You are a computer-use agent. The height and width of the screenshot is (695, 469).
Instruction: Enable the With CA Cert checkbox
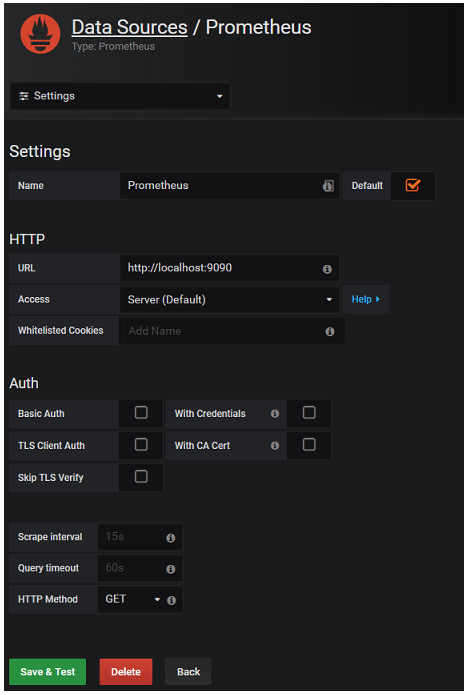click(309, 445)
